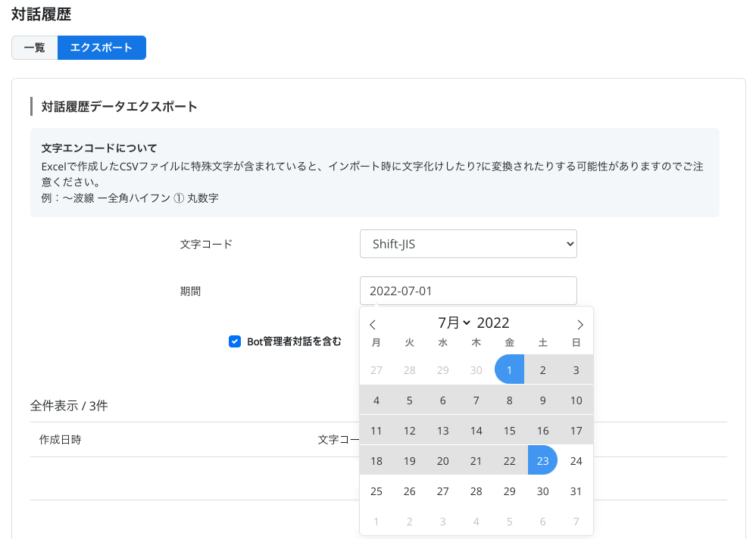This screenshot has height=539, width=756.
Task: Pick August 7 from next month
Action: pos(576,522)
